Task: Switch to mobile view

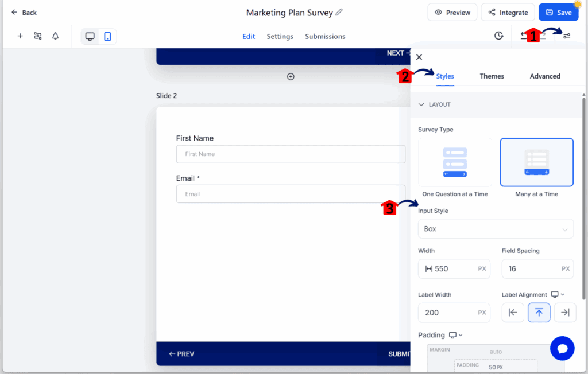Action: tap(107, 36)
